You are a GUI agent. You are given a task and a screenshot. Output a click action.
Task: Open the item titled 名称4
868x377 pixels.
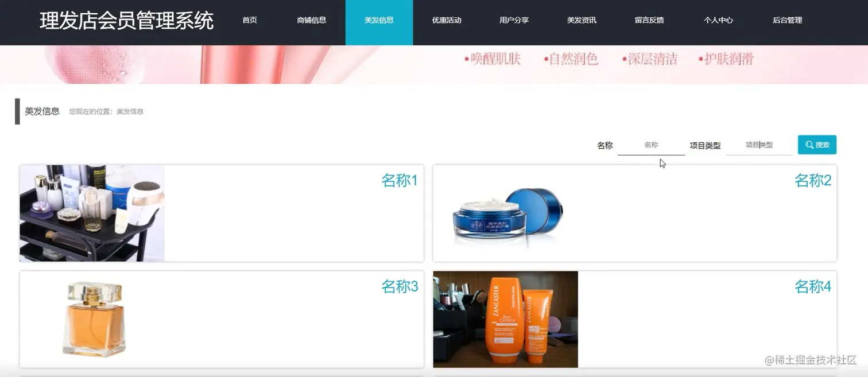812,286
